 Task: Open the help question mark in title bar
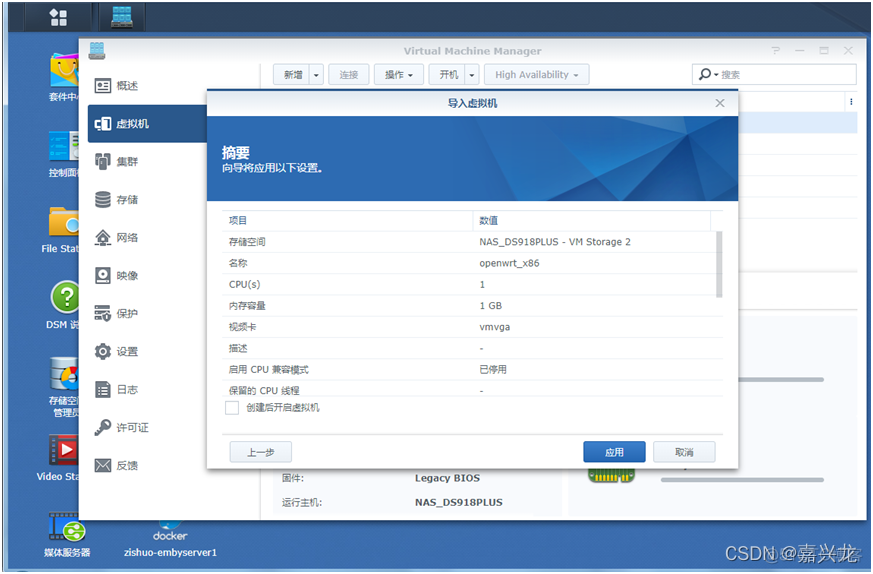(776, 51)
